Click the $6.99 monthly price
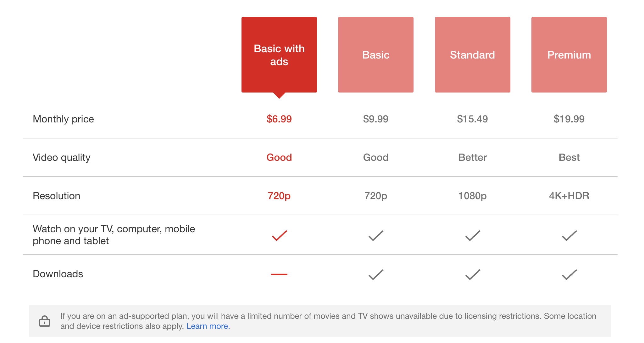 point(279,119)
